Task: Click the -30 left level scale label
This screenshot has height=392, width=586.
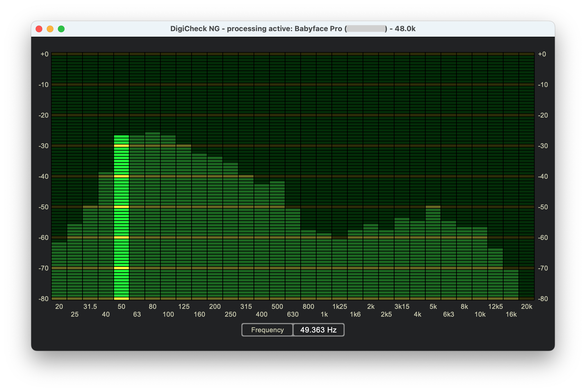Action: [x=43, y=146]
